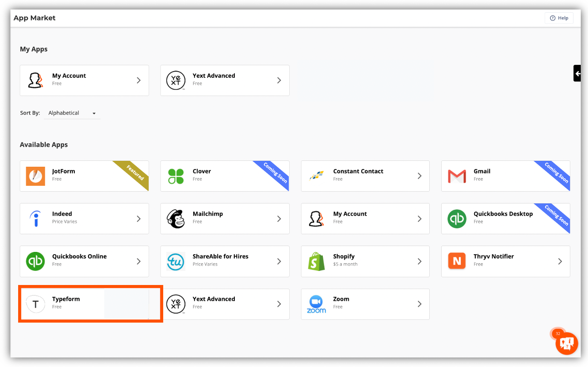
Task: Click the 'Sort By:' label
Action: coord(30,113)
